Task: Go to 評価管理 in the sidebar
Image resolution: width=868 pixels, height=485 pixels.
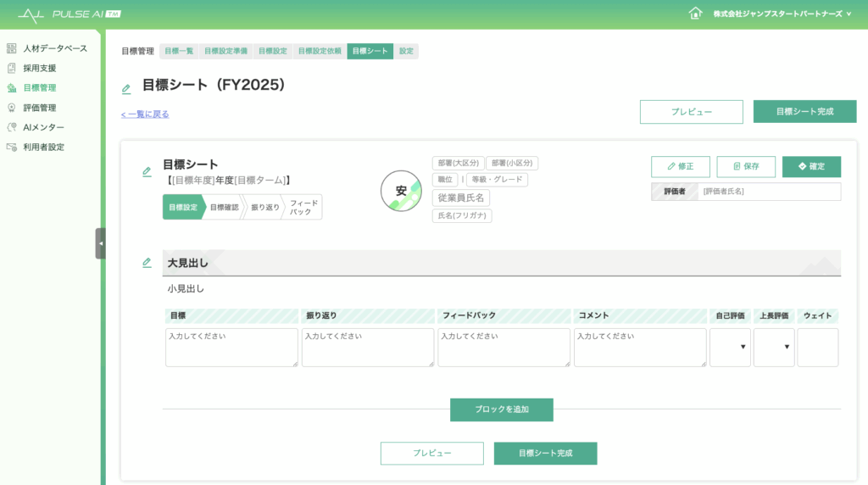Action: pos(39,108)
